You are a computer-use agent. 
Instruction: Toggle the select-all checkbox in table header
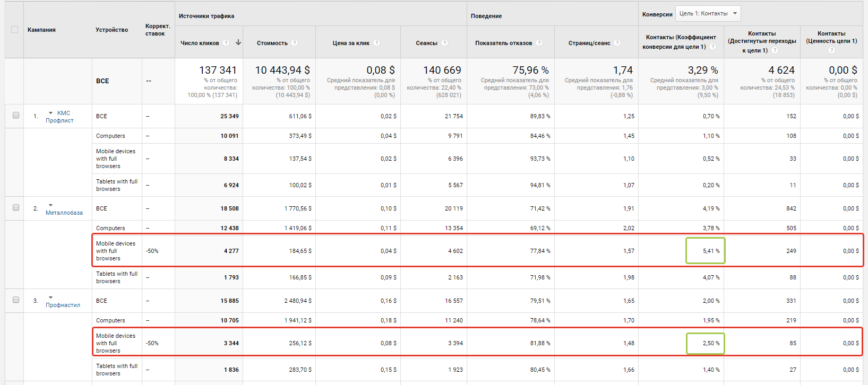click(15, 30)
